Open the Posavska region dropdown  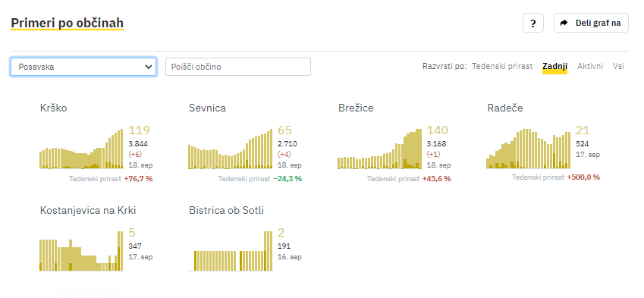[x=83, y=67]
